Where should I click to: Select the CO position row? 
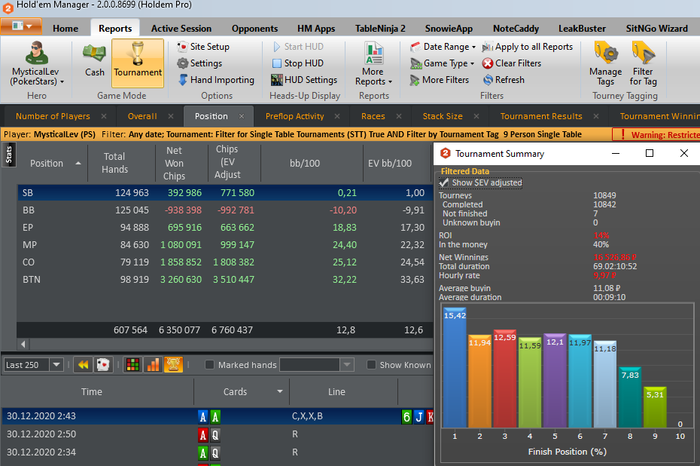click(225, 262)
